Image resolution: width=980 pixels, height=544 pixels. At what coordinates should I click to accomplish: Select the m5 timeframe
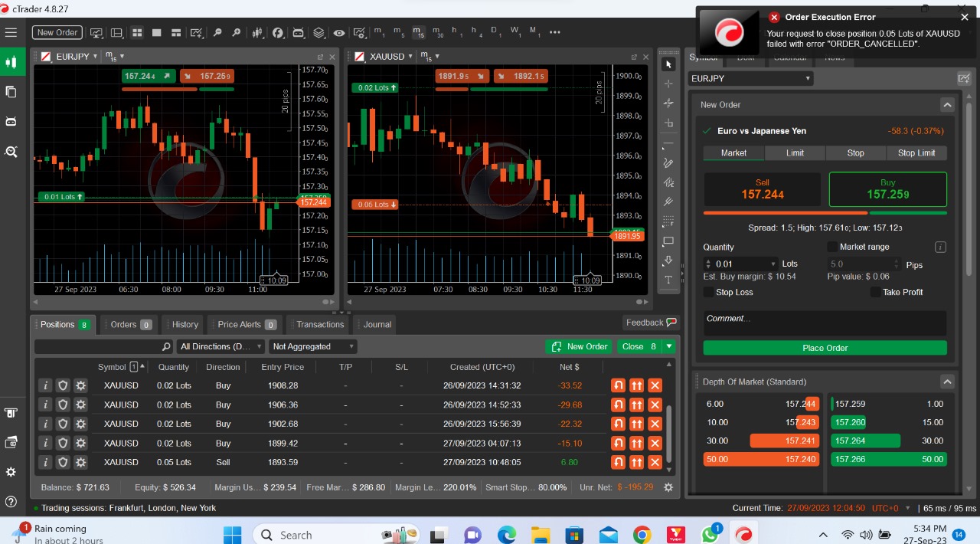[x=398, y=32]
